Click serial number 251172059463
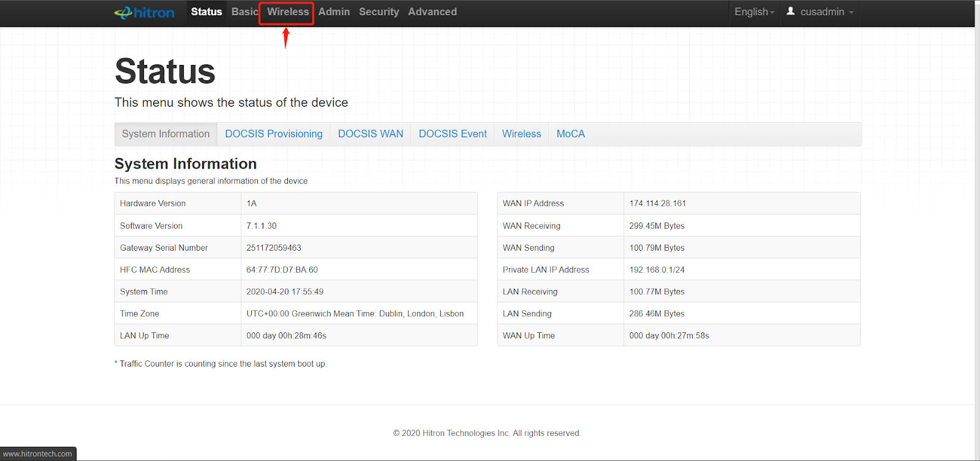The height and width of the screenshot is (461, 980). pos(274,248)
